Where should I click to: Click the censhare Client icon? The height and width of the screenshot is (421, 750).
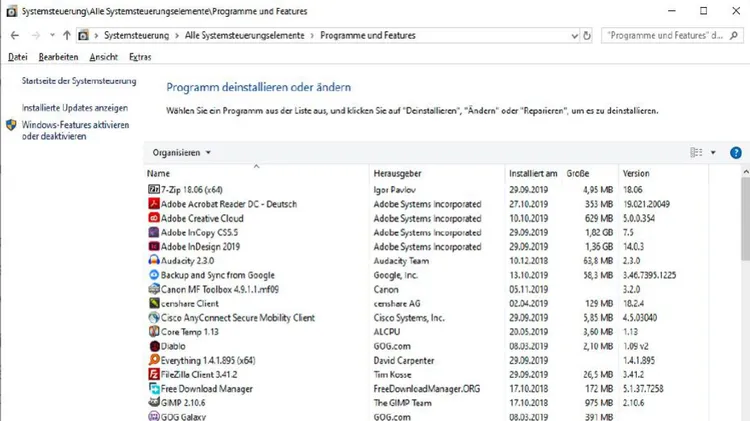[154, 303]
